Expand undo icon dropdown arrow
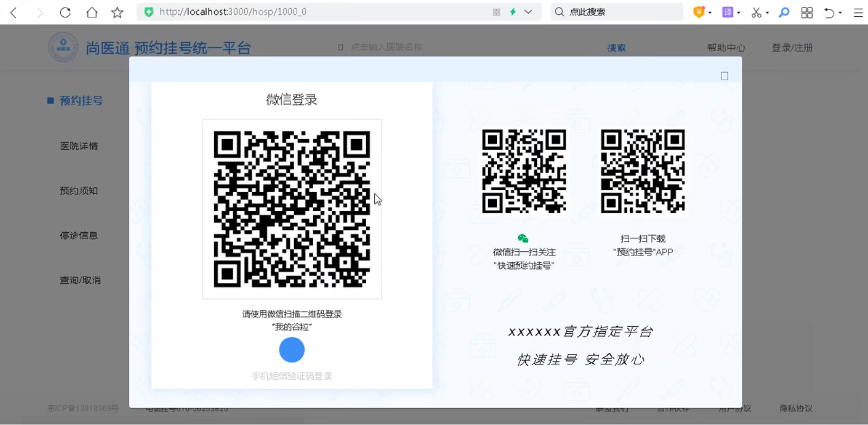 coord(840,12)
